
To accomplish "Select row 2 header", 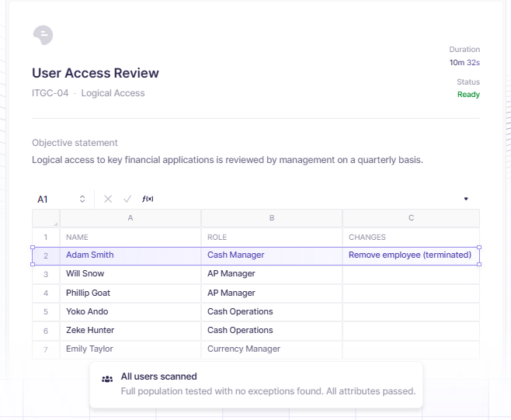I will [46, 255].
